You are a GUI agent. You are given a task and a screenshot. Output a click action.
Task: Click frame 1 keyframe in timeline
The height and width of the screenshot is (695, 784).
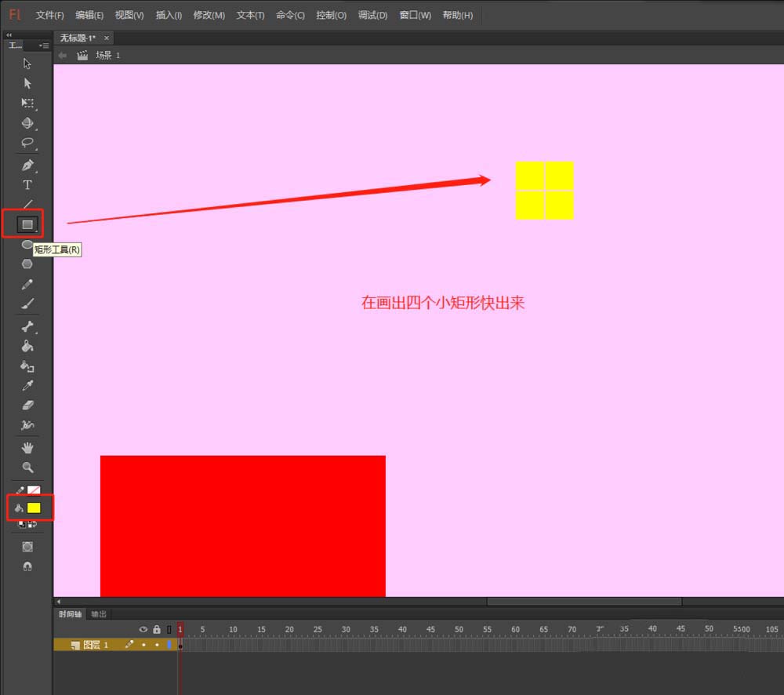pos(180,645)
